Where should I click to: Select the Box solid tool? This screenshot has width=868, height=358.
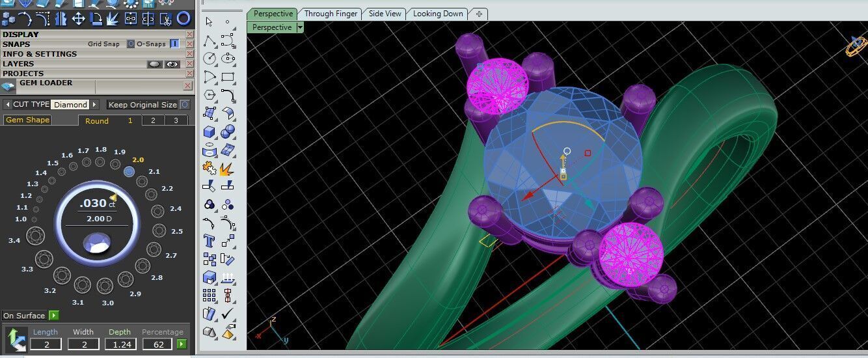[x=210, y=131]
